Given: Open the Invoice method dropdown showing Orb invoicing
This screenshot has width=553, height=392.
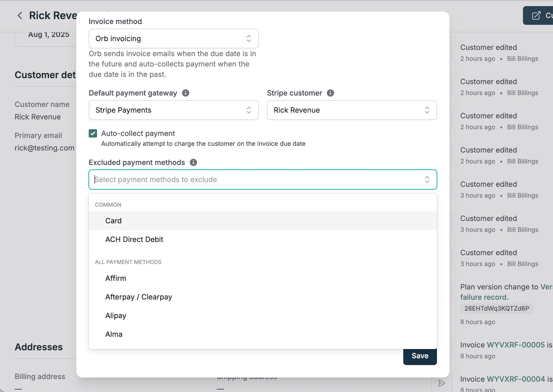Looking at the screenshot, I should point(173,38).
